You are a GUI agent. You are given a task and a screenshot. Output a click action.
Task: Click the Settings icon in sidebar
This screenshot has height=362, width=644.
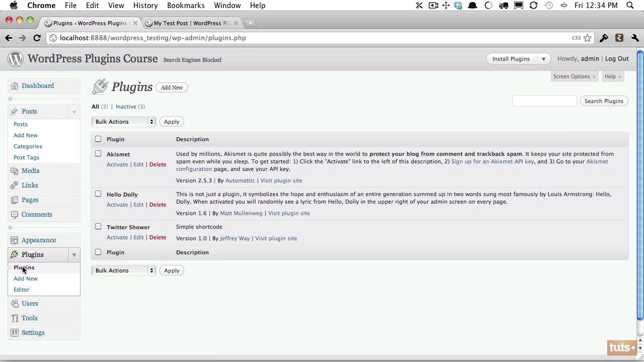click(x=15, y=333)
